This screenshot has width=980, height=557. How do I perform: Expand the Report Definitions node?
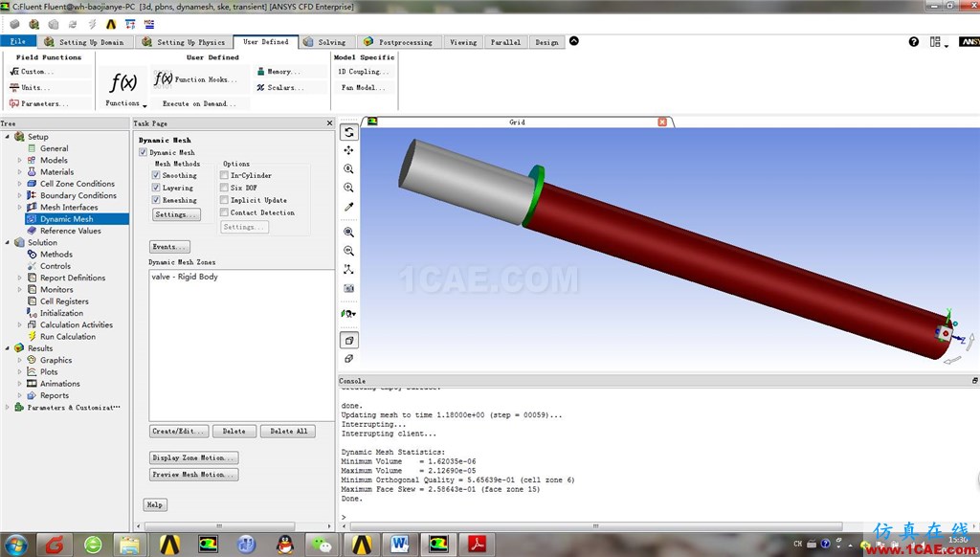click(x=19, y=278)
